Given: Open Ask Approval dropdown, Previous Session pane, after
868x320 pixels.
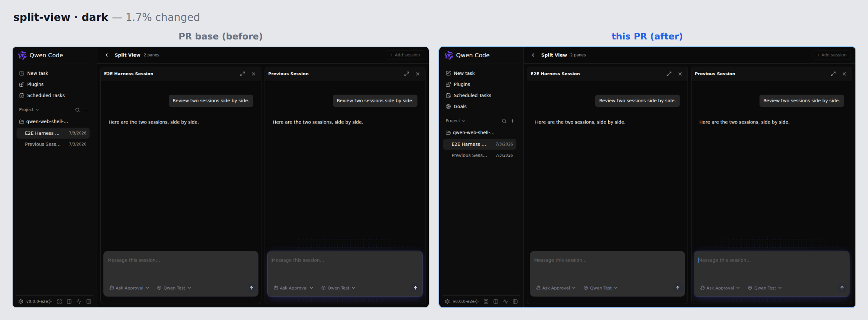Looking at the screenshot, I should [720, 288].
